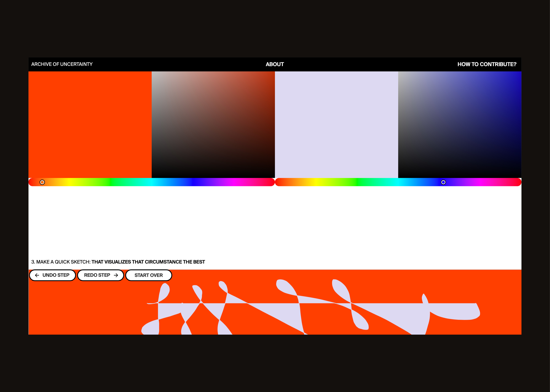Viewport: 550px width, 392px height.
Task: Pick green on the right hue slider
Action: coord(357,182)
